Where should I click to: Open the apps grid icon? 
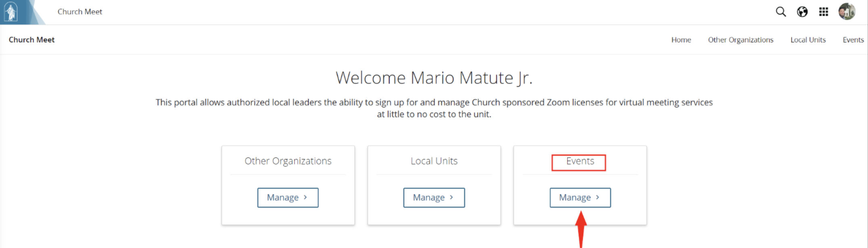tap(824, 12)
